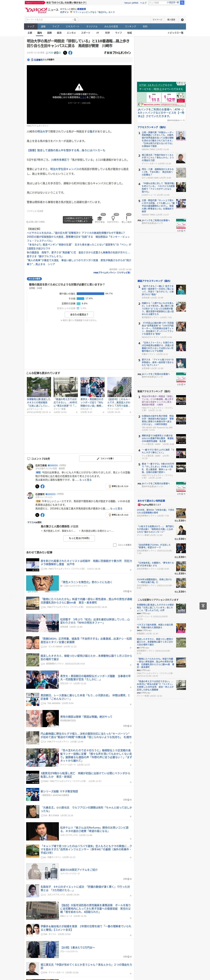Open 石渡嶺司's profile avatar
The height and width of the screenshot is (980, 210).
click(x=30, y=495)
